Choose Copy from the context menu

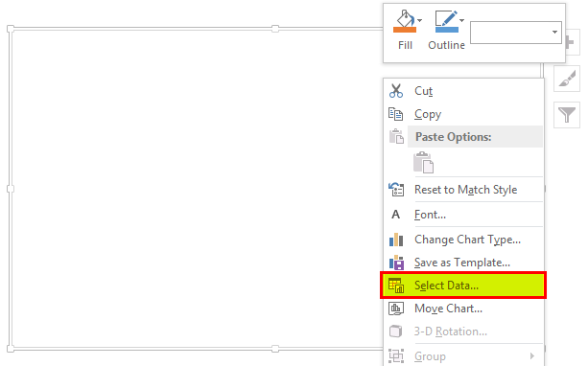click(463, 114)
